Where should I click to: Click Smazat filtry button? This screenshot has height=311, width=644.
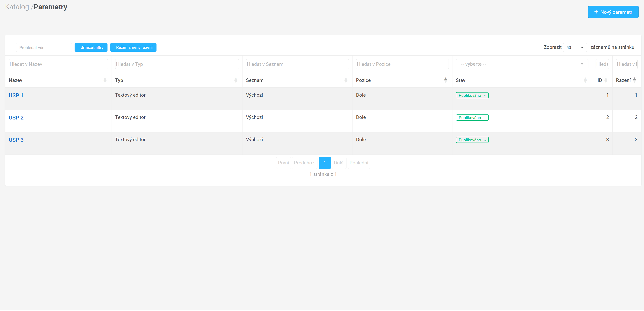91,47
